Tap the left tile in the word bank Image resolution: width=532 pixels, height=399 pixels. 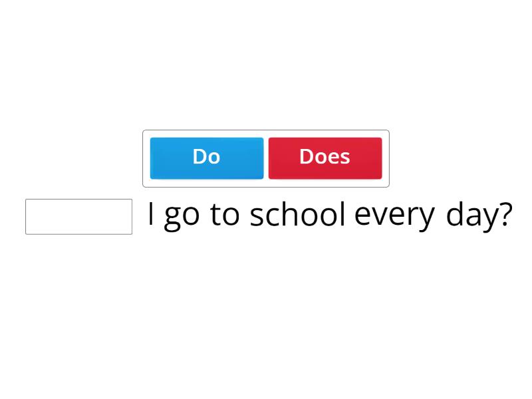[206, 158]
